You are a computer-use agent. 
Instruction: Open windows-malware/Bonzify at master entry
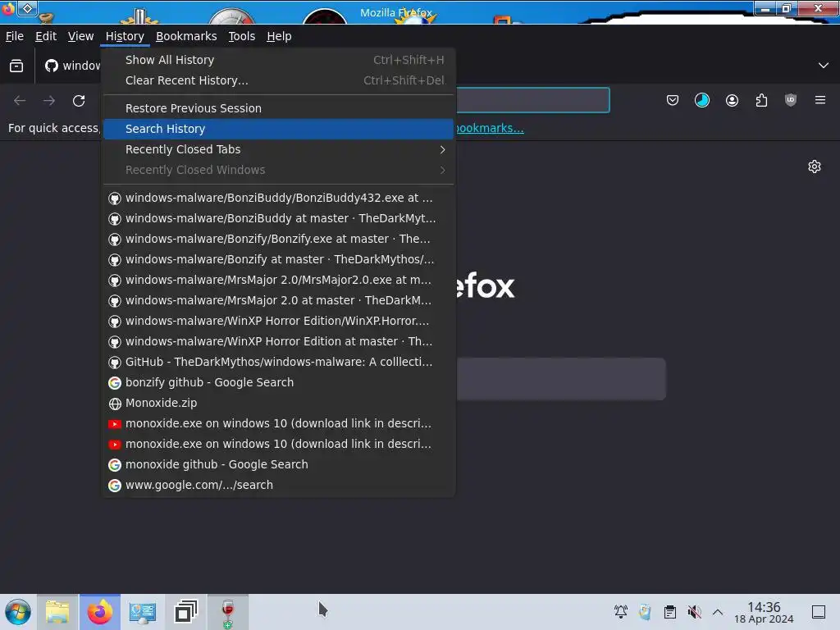(279, 259)
